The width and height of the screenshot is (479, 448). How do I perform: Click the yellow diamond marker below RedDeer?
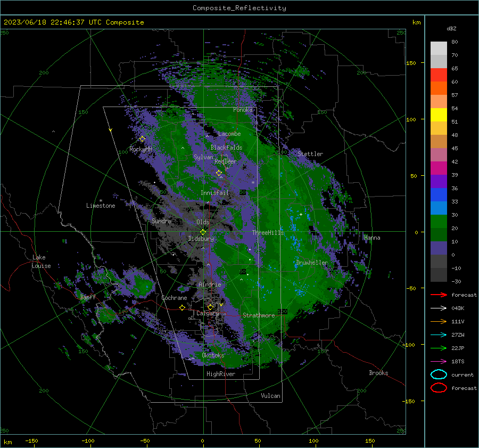point(219,173)
